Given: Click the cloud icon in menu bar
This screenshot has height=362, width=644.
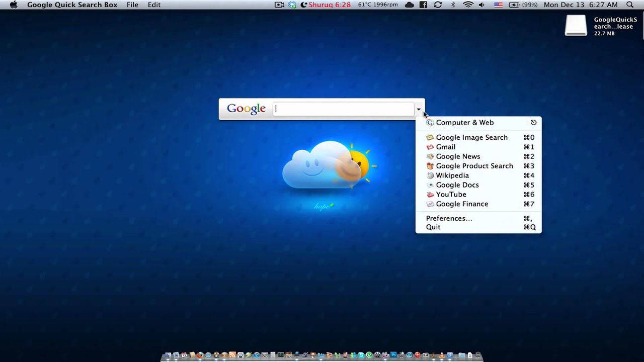Looking at the screenshot, I should pos(410,5).
